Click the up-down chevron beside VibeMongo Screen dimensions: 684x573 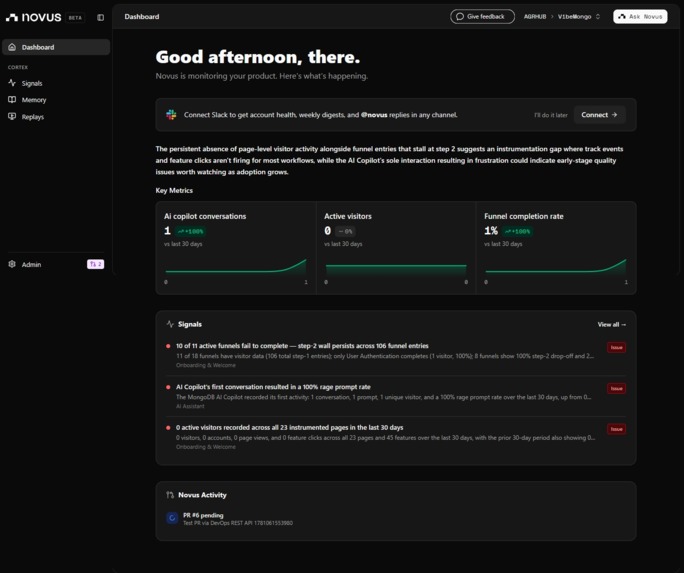598,17
